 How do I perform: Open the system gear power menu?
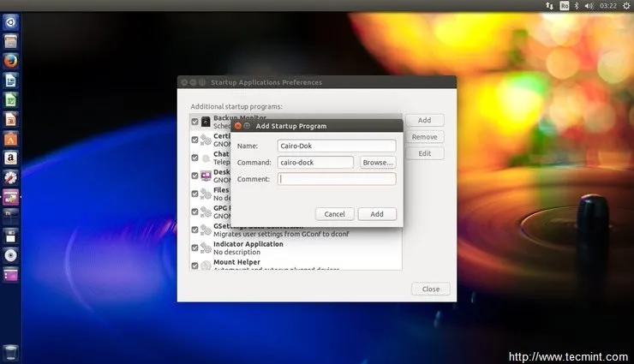tap(626, 5)
